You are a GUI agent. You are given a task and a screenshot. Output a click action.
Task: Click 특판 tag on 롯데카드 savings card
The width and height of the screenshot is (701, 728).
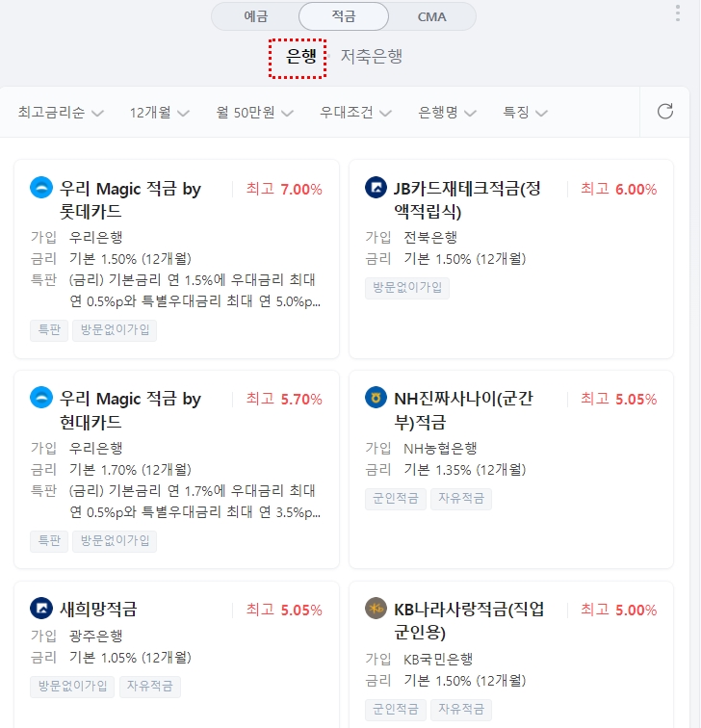tap(49, 330)
